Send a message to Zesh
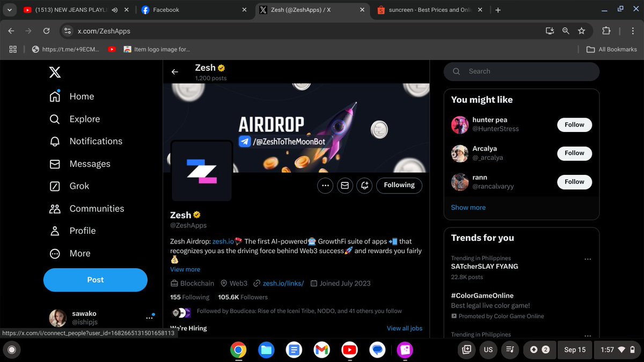 click(x=345, y=186)
